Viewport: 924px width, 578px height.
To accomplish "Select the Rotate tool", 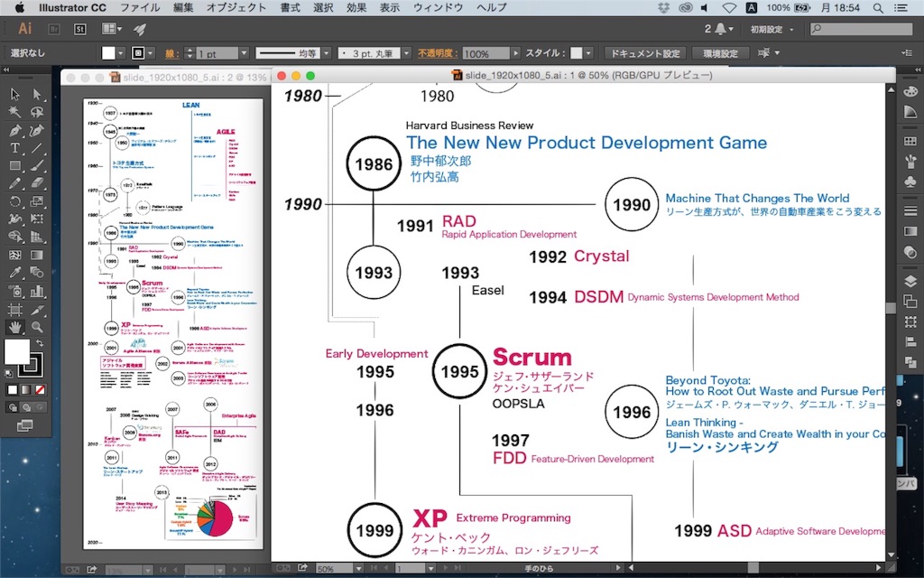I will (15, 201).
